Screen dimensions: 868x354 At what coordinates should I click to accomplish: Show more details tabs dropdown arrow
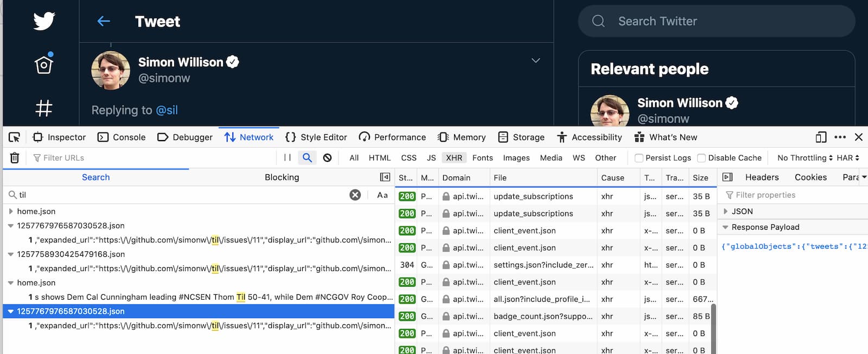point(864,177)
